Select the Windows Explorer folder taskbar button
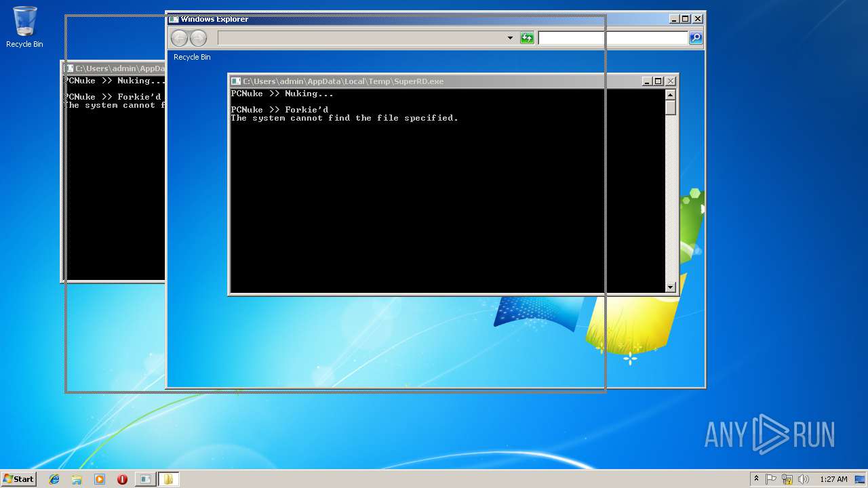The height and width of the screenshot is (488, 868). 168,479
